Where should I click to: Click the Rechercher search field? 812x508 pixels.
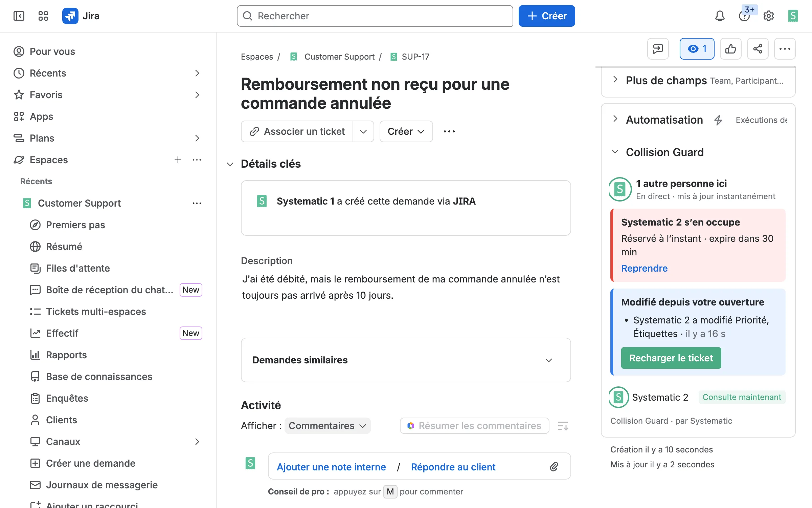point(375,16)
